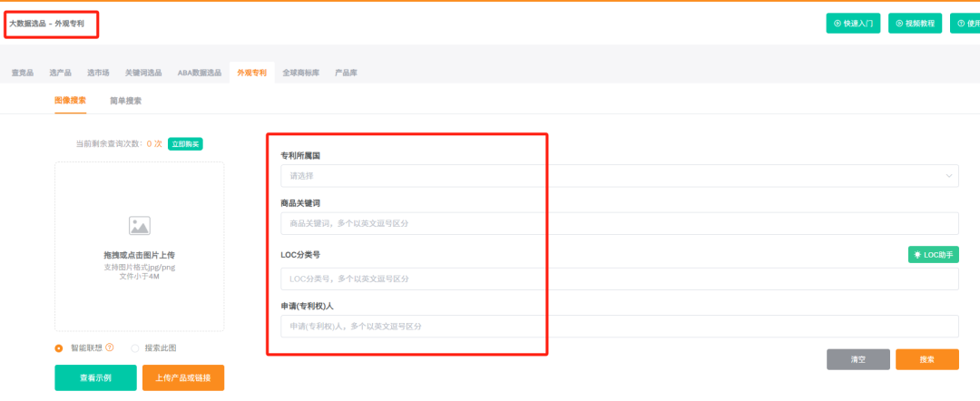
Task: Click the play icon in 快速入门 button
Action: [x=838, y=23]
